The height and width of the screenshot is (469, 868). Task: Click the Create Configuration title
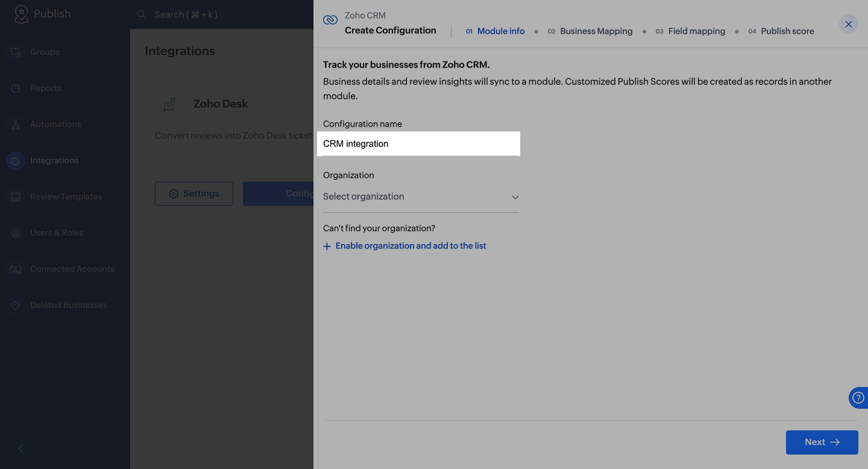391,31
